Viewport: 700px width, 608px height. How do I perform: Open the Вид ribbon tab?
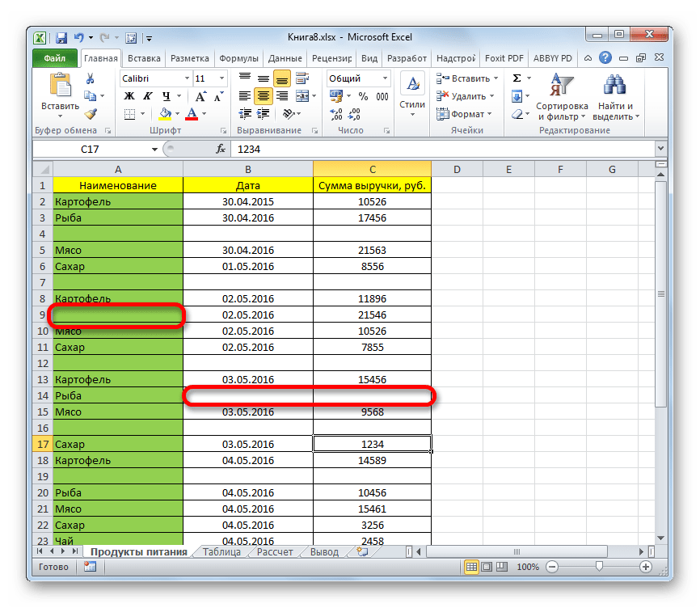[x=369, y=58]
